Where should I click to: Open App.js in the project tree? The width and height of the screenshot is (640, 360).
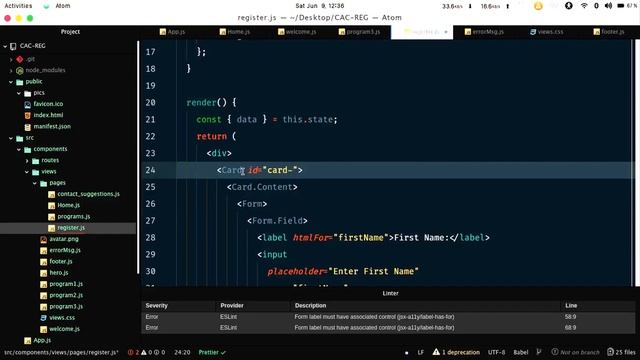[x=42, y=340]
